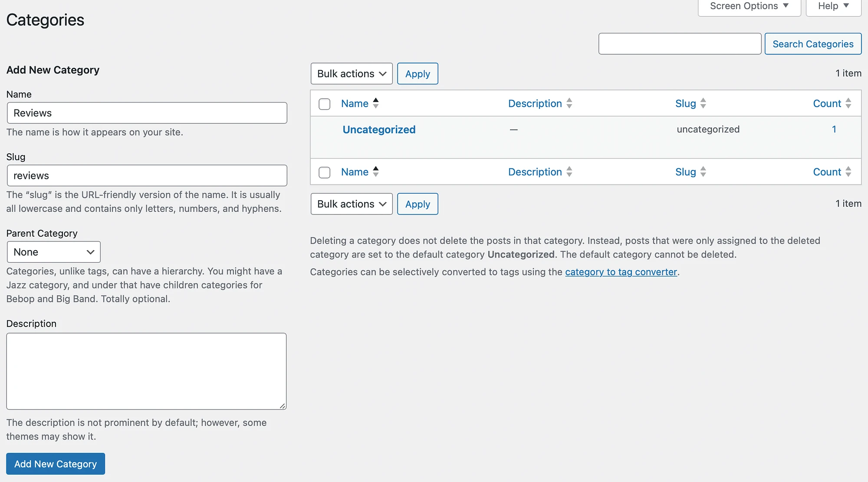Viewport: 868px width, 482px height.
Task: Expand the bottom Bulk actions dropdown
Action: [351, 204]
